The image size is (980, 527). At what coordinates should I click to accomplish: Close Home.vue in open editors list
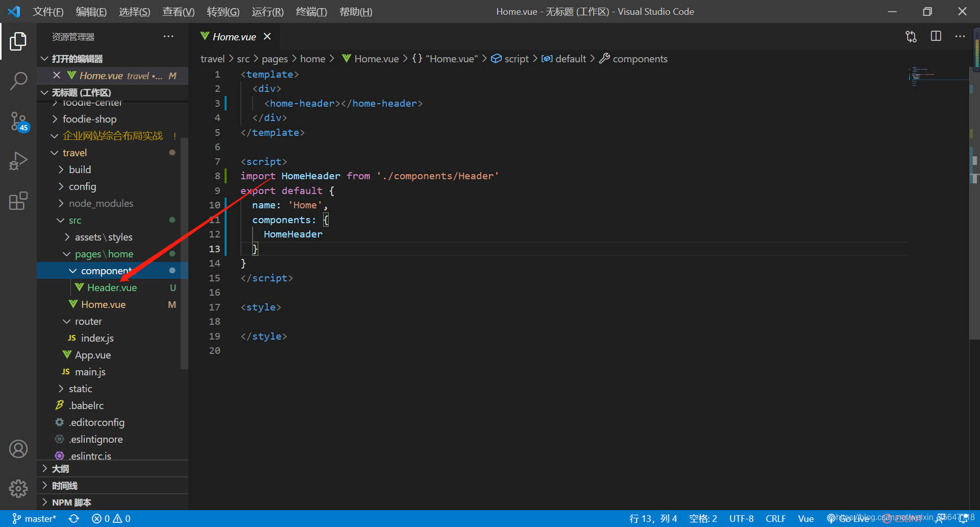(57, 76)
